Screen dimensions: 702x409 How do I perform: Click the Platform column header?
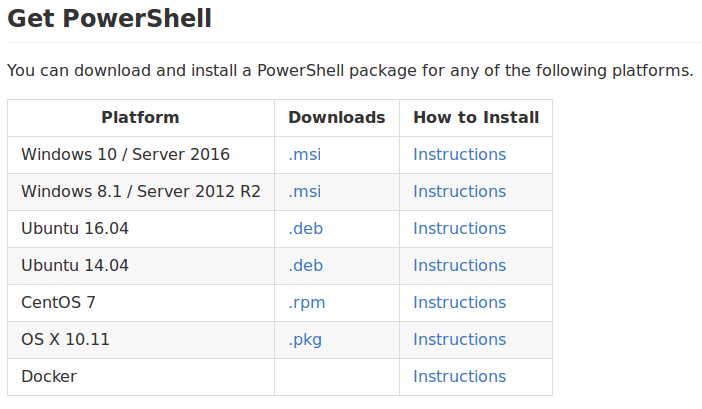140,117
